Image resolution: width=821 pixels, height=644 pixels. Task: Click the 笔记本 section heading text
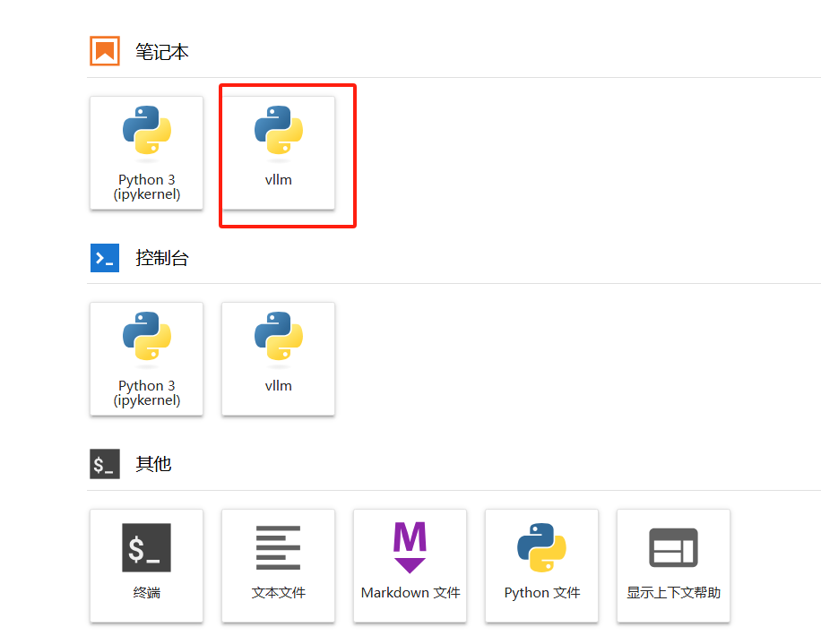162,52
